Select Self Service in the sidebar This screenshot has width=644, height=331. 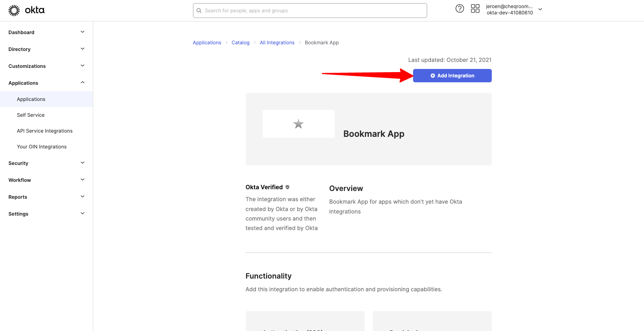(31, 115)
